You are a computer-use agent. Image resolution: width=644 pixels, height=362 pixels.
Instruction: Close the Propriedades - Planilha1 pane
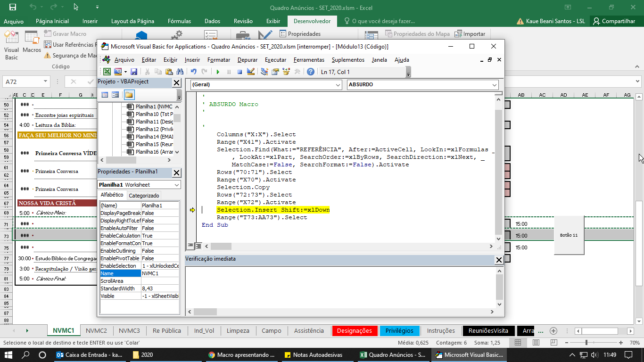tap(176, 173)
